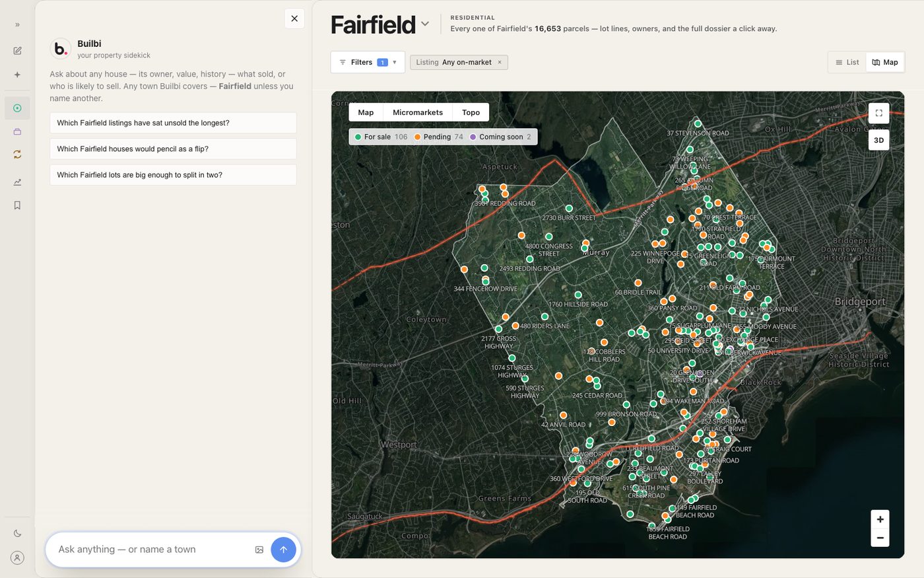
Task: Click the 37 Stevenson Road map marker
Action: [698, 124]
